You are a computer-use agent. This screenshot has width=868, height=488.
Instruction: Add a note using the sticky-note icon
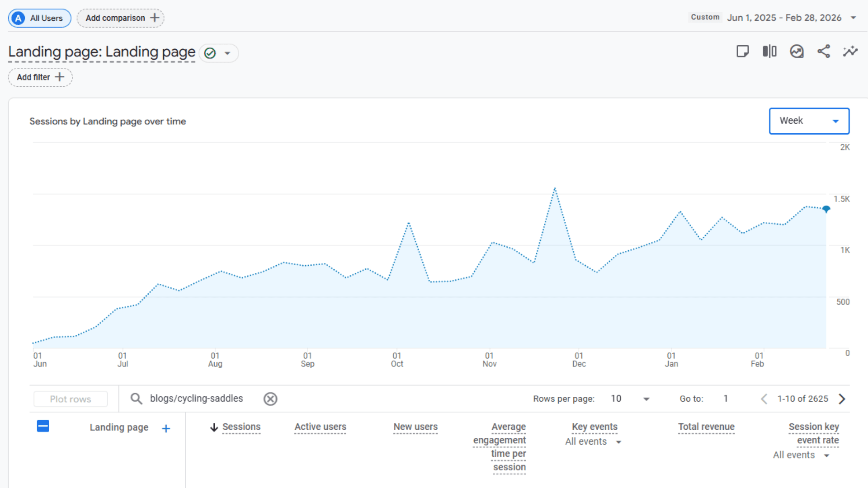click(x=742, y=52)
